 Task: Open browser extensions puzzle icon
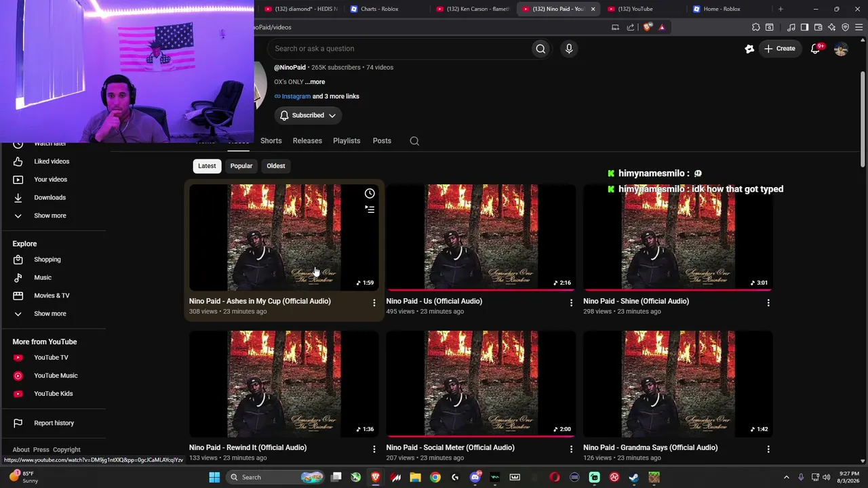[756, 27]
